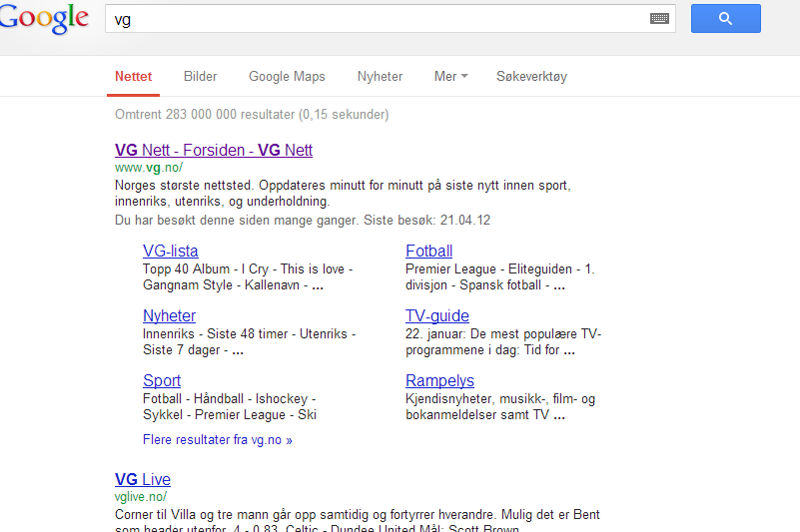Open the Fotball sitelink
Viewport: 800px width, 532px height.
429,251
